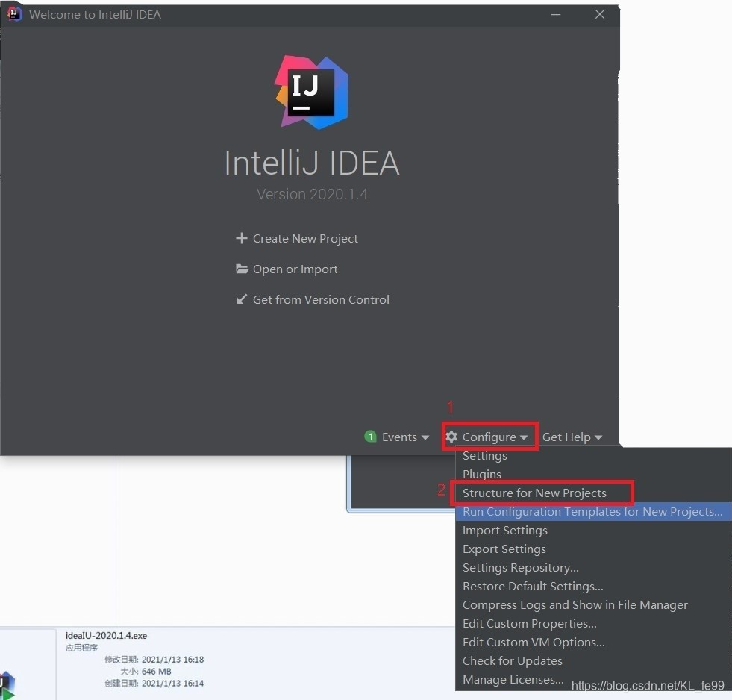Click the created date 2021/1/13 16:14
The width and height of the screenshot is (732, 700).
pos(172,683)
